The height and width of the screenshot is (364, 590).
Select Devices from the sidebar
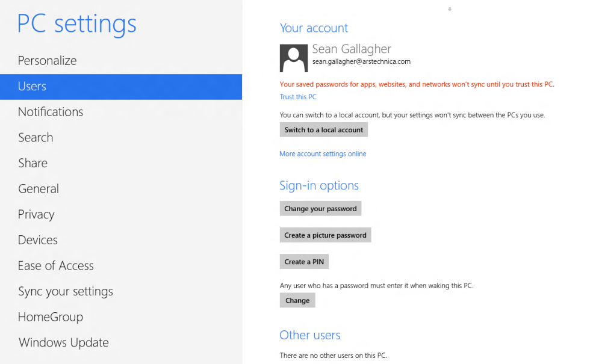pos(37,239)
